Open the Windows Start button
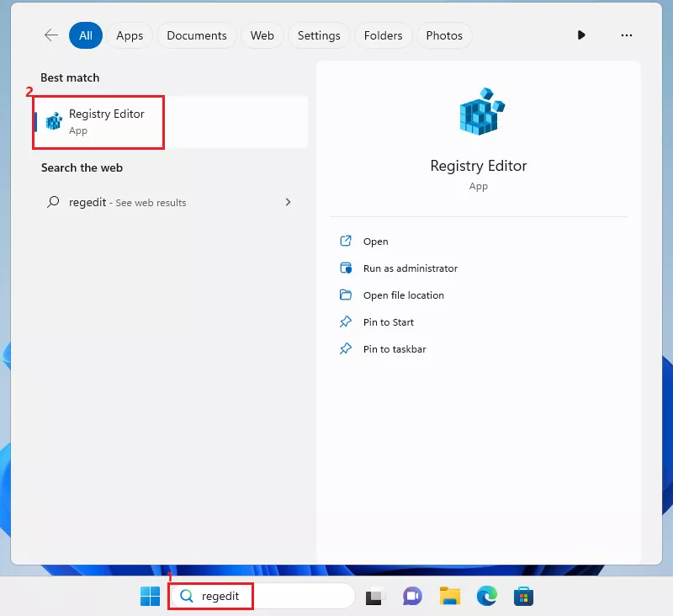Screen dimensions: 673x616 151,597
